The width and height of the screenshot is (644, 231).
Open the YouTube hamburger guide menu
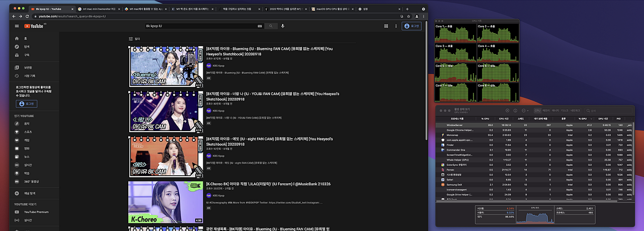coord(17,26)
